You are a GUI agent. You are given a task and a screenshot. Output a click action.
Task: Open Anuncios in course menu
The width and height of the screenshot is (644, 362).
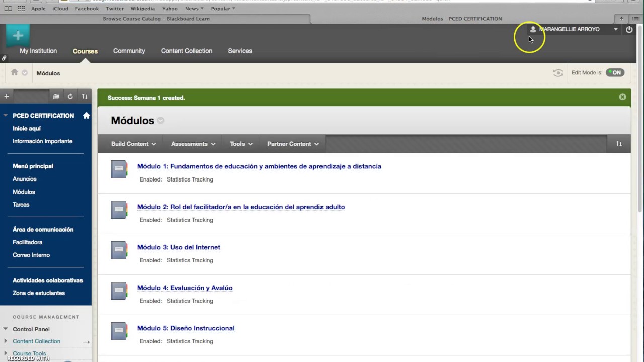pyautogui.click(x=25, y=179)
